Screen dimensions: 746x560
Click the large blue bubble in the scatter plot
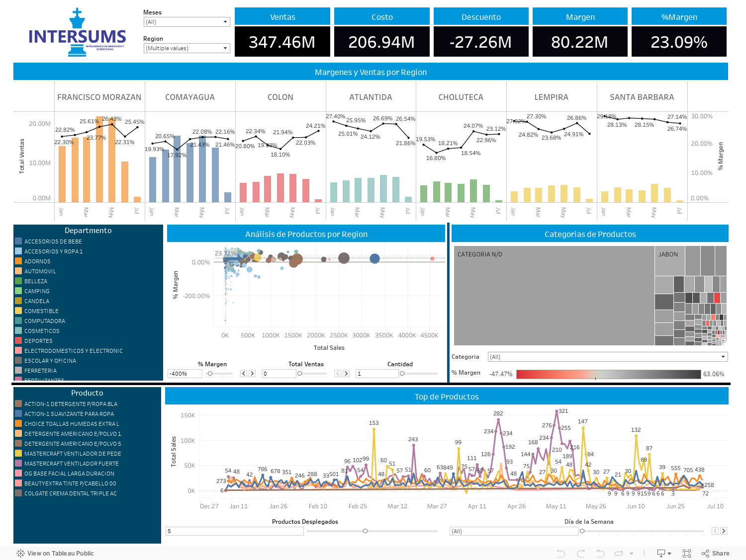pyautogui.click(x=375, y=258)
